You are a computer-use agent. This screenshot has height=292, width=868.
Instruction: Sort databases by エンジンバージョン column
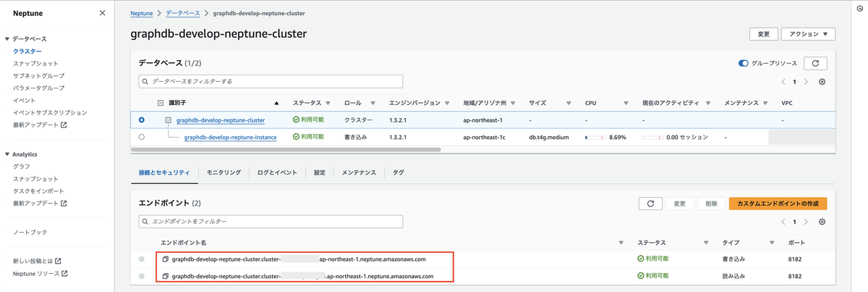446,103
